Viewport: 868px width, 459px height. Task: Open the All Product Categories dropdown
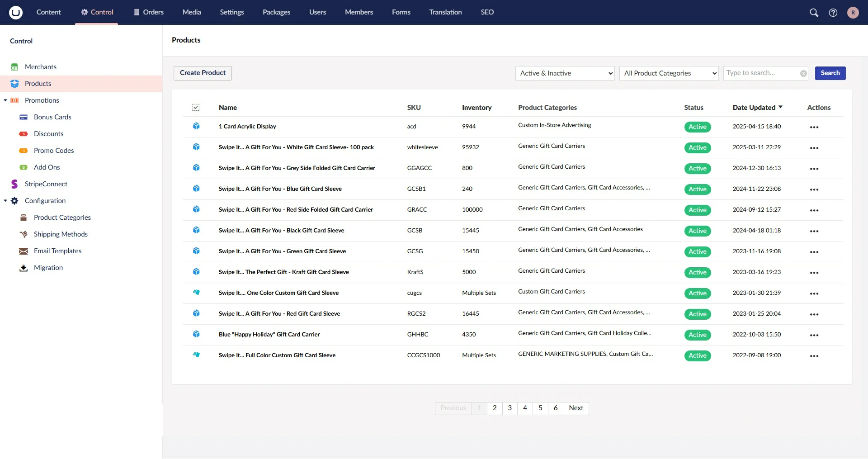(669, 73)
